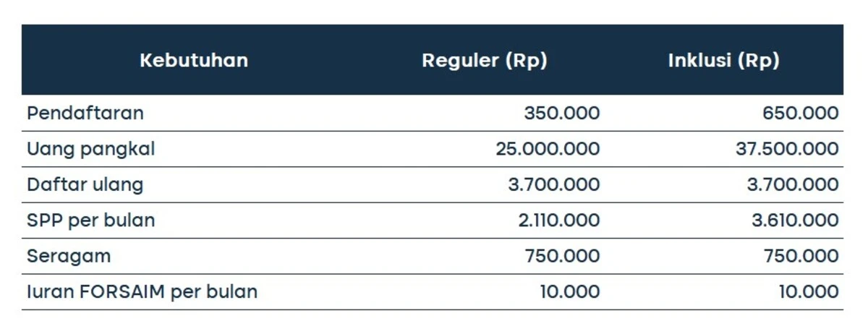Click the Inklusi FORSAIM value 10.000
The width and height of the screenshot is (868, 329).
point(809,292)
